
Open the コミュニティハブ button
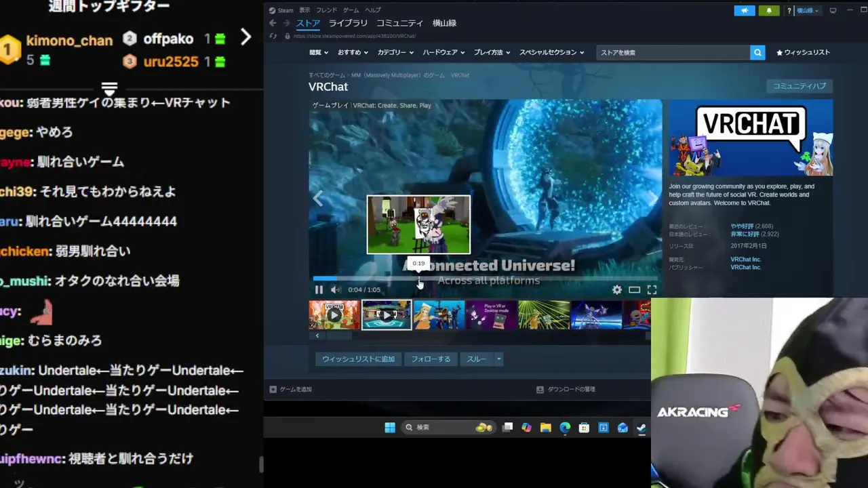tap(800, 86)
